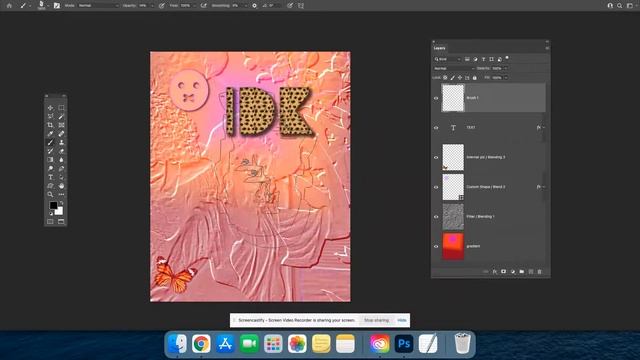Toggle Quick Mask mode icon
This screenshot has height=360, width=640.
pyautogui.click(x=50, y=221)
